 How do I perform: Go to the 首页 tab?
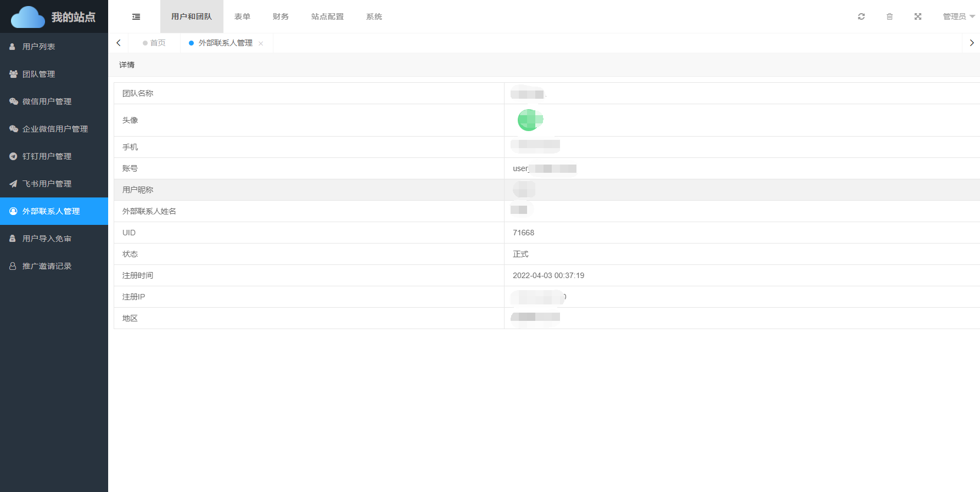click(158, 43)
